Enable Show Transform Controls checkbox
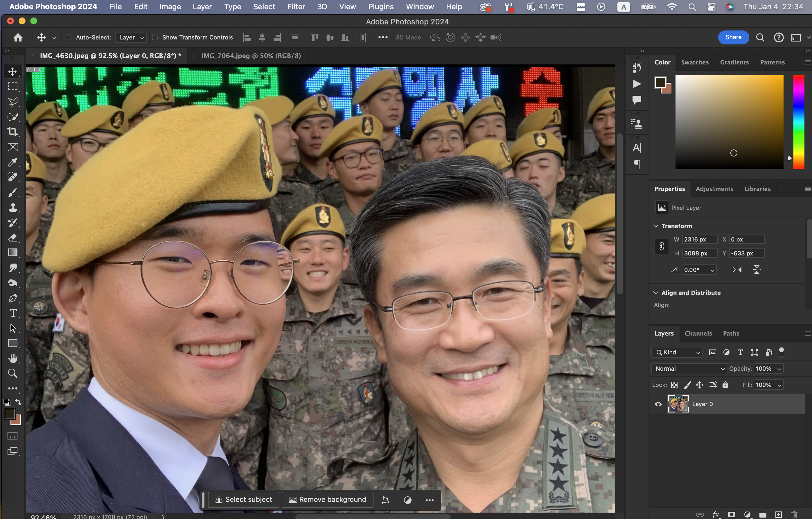 pyautogui.click(x=155, y=37)
